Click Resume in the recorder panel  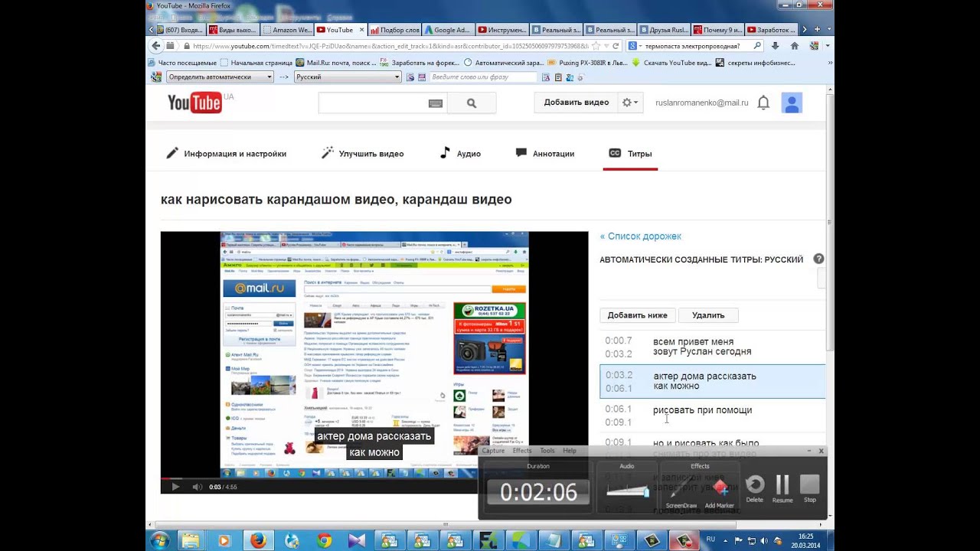(x=782, y=489)
